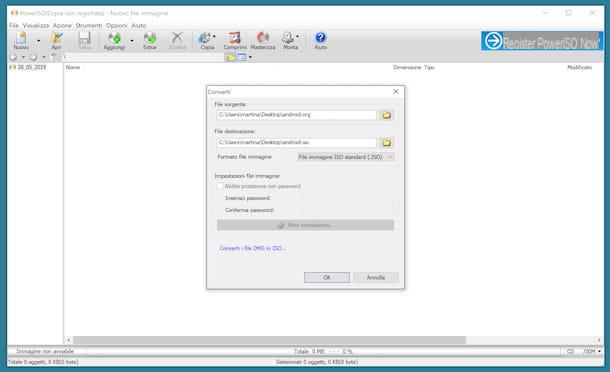Click the Nuovo toolbar icon

tap(21, 40)
